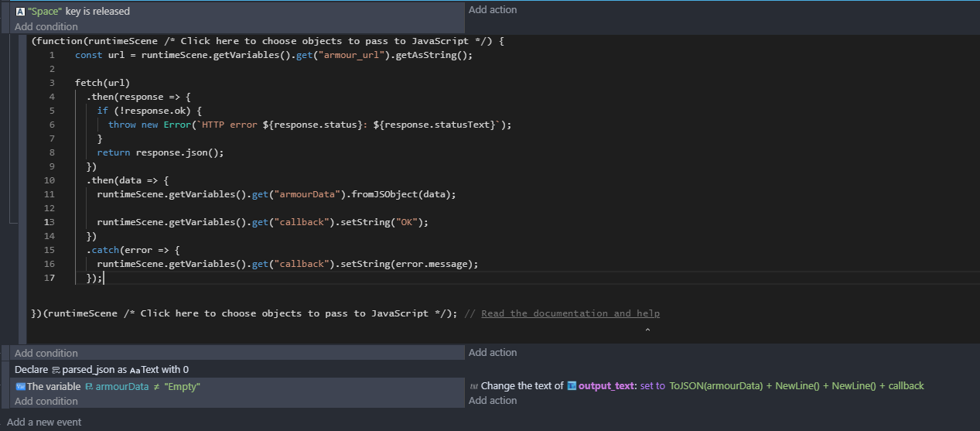Click the fetch(url) code line

tap(102, 83)
